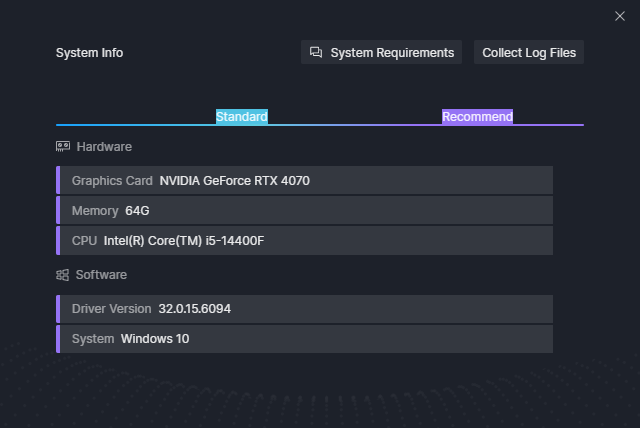Screen dimensions: 640x428
Task: Click the System Requirements chat icon
Action: click(316, 52)
